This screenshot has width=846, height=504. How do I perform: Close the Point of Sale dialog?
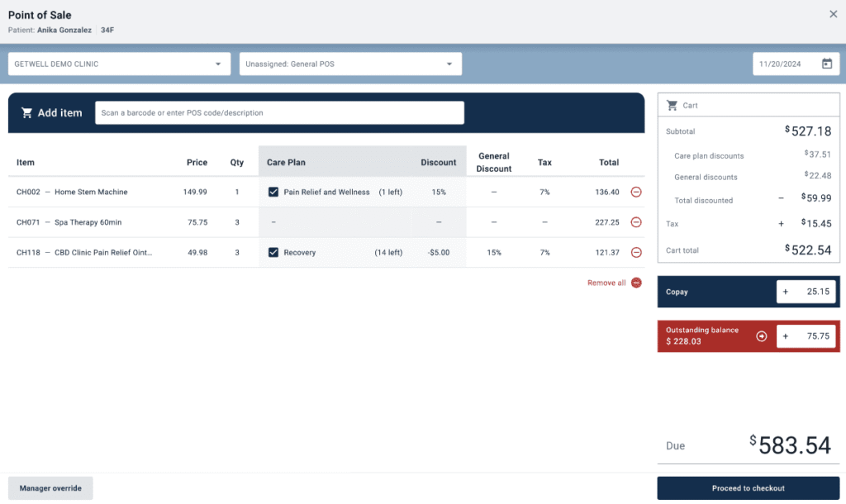(833, 14)
